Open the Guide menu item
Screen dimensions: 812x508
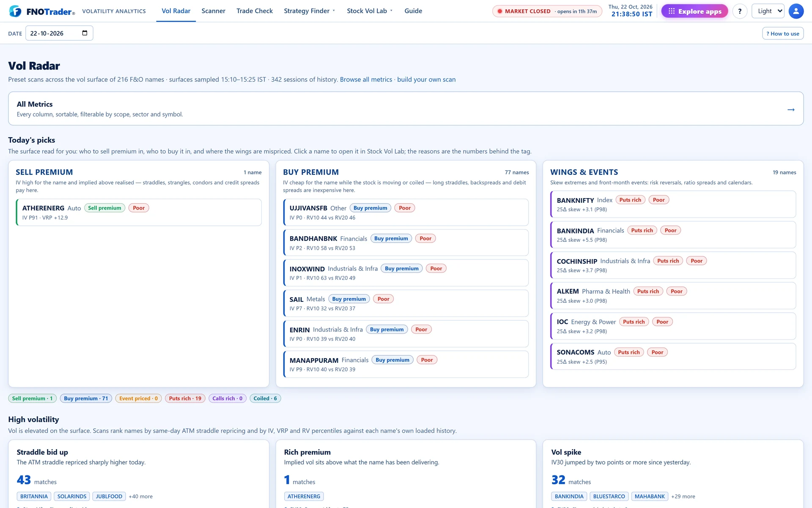tap(413, 11)
